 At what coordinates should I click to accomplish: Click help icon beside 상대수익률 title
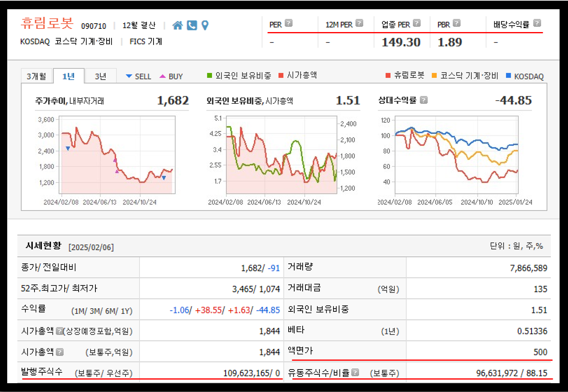[424, 100]
